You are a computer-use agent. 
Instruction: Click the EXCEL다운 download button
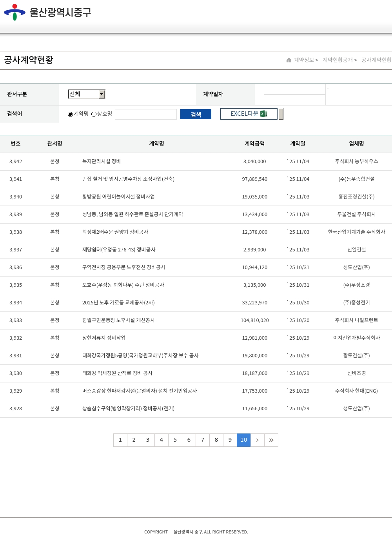coord(249,114)
